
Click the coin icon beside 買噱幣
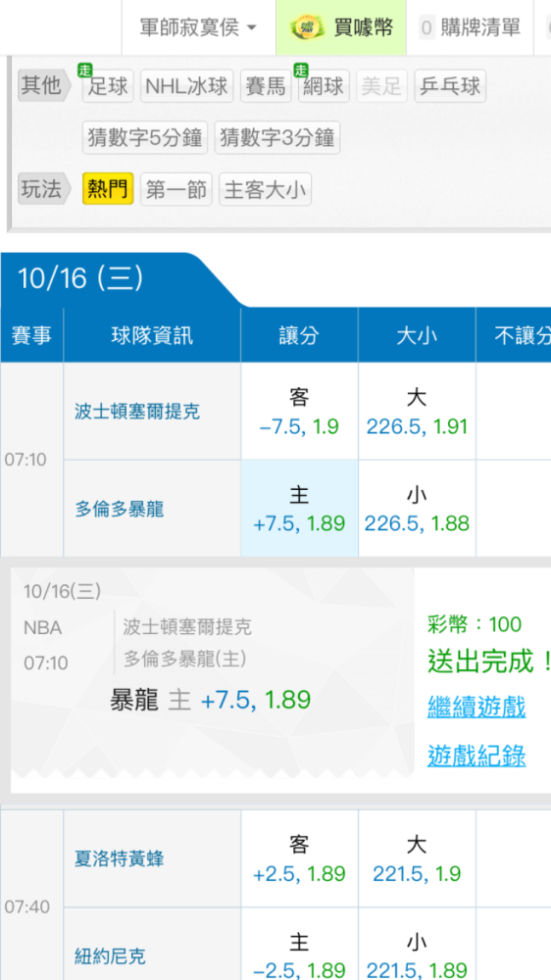tap(307, 27)
